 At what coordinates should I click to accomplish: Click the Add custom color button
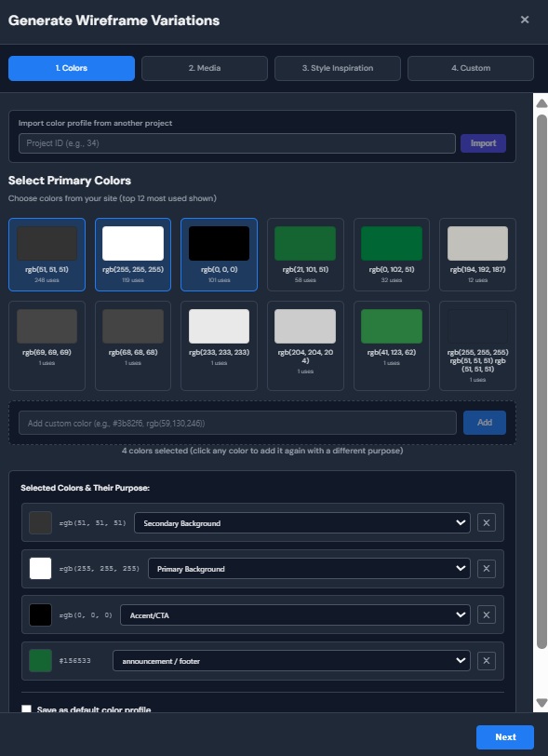point(485,423)
